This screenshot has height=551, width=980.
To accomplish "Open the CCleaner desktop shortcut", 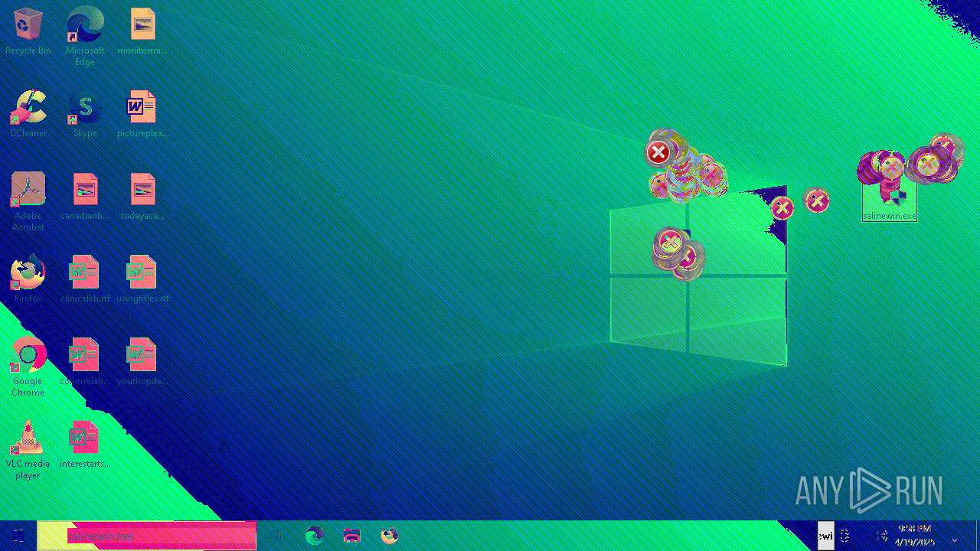I will (28, 114).
